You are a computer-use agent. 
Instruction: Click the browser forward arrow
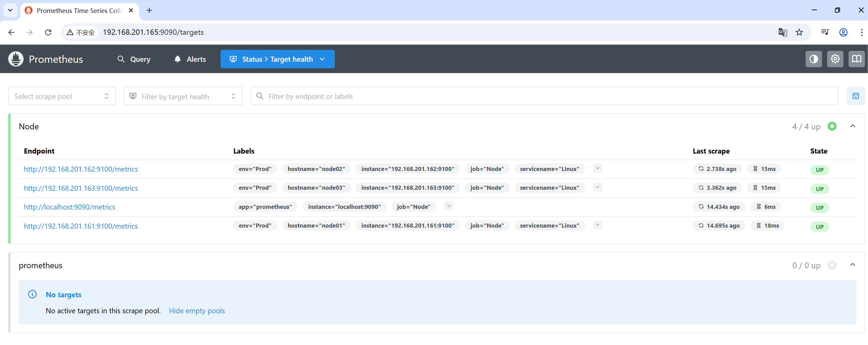[30, 32]
